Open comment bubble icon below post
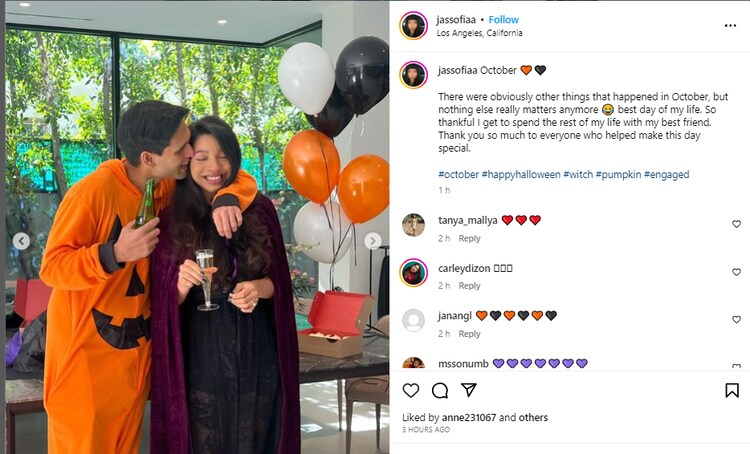Screen dimensions: 750x454 (440, 390)
